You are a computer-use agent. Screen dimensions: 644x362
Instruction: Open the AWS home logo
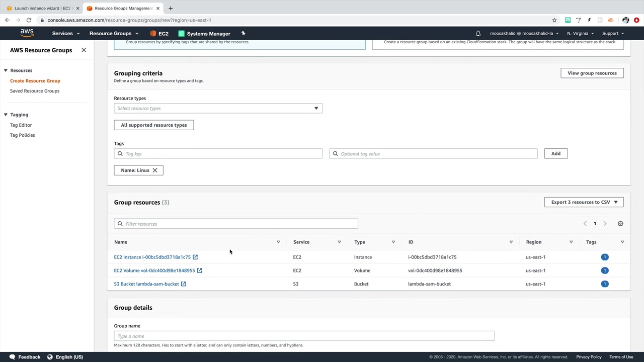click(27, 33)
